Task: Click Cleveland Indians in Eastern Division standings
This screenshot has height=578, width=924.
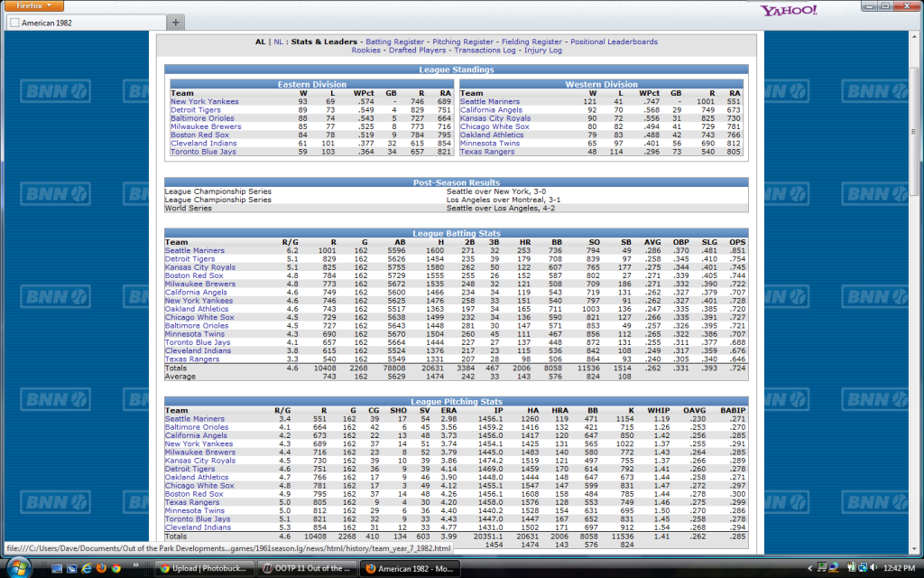Action: [x=204, y=144]
